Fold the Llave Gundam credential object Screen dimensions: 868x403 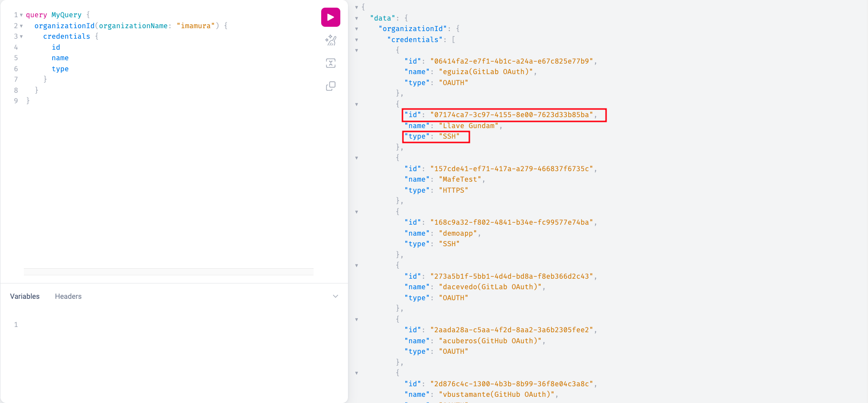[x=357, y=104]
